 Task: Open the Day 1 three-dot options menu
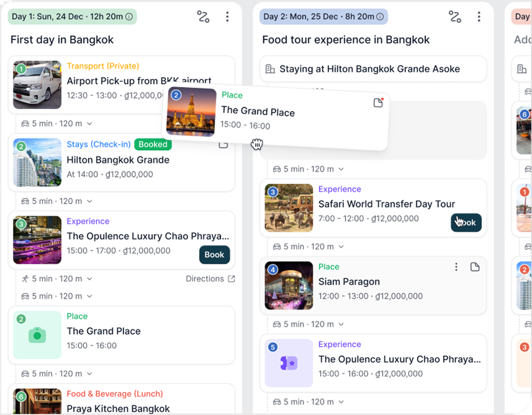[227, 17]
